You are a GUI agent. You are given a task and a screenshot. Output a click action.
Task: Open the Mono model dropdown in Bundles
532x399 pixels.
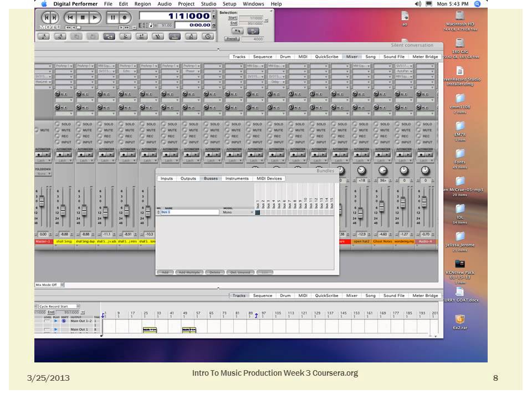238,212
